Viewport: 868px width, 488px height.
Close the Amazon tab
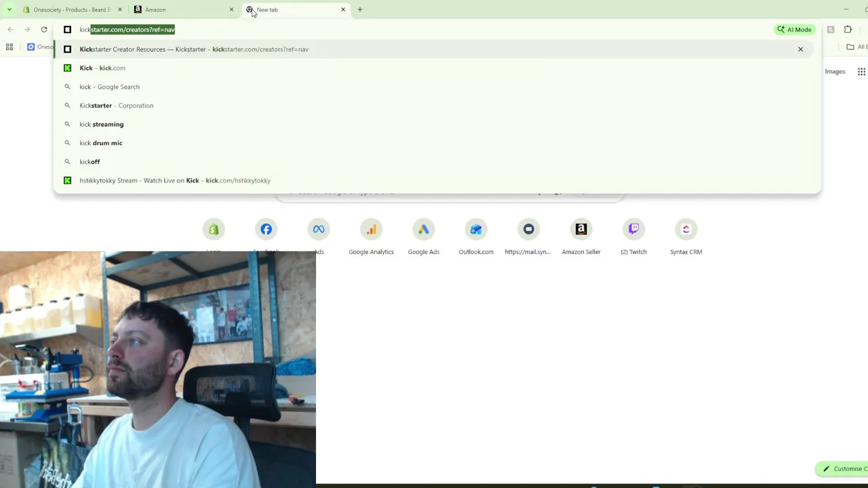point(231,9)
